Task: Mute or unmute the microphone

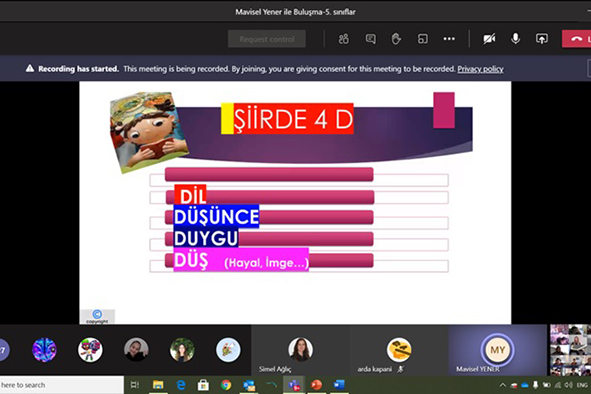Action: pos(515,39)
